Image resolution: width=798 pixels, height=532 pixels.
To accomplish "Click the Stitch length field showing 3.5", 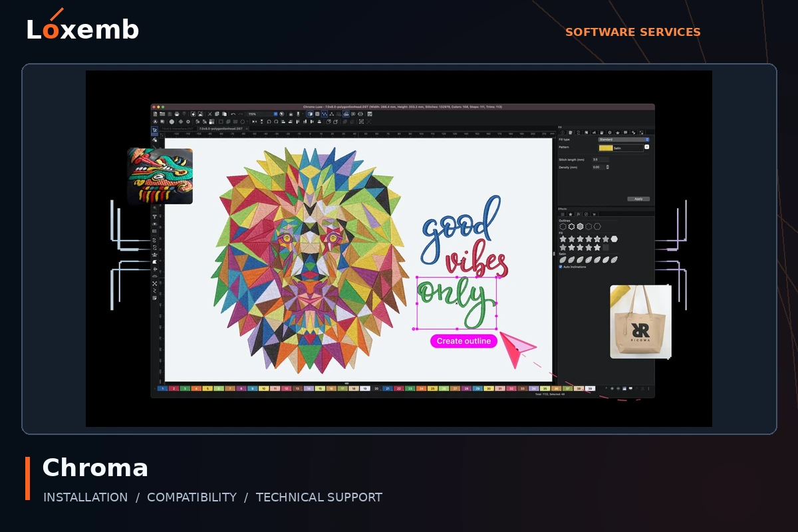I will (600, 160).
